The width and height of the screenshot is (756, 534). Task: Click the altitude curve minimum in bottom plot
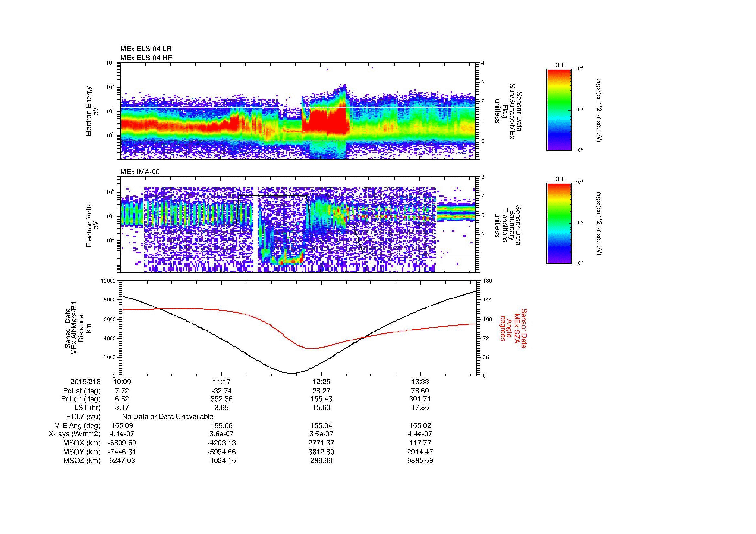tap(292, 373)
